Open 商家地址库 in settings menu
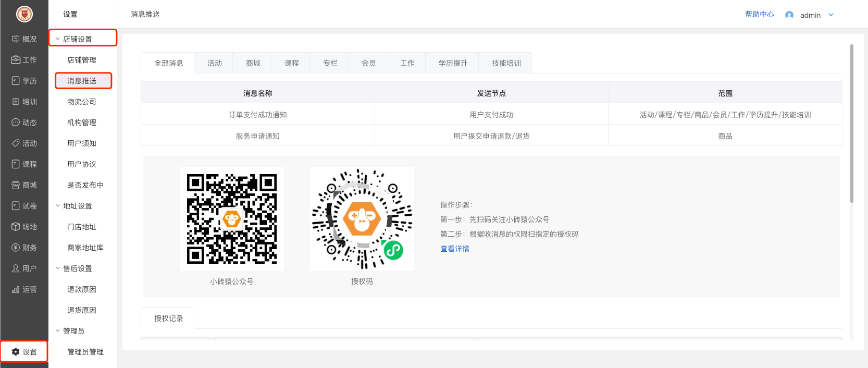Image resolution: width=868 pixels, height=368 pixels. 85,248
